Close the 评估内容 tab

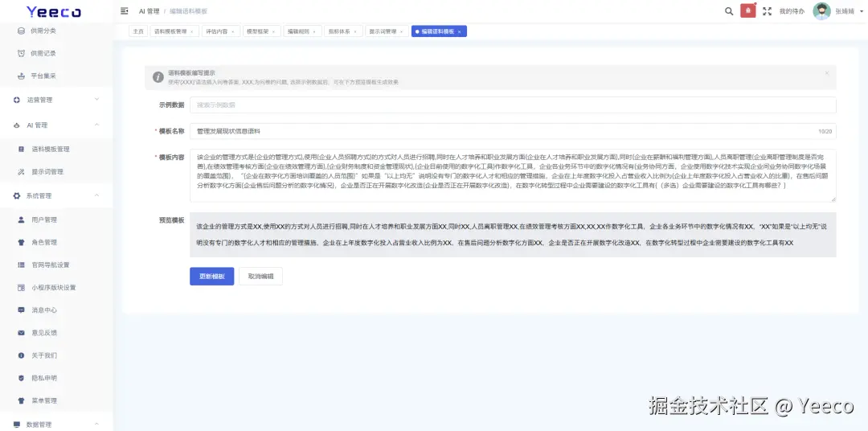click(x=232, y=32)
